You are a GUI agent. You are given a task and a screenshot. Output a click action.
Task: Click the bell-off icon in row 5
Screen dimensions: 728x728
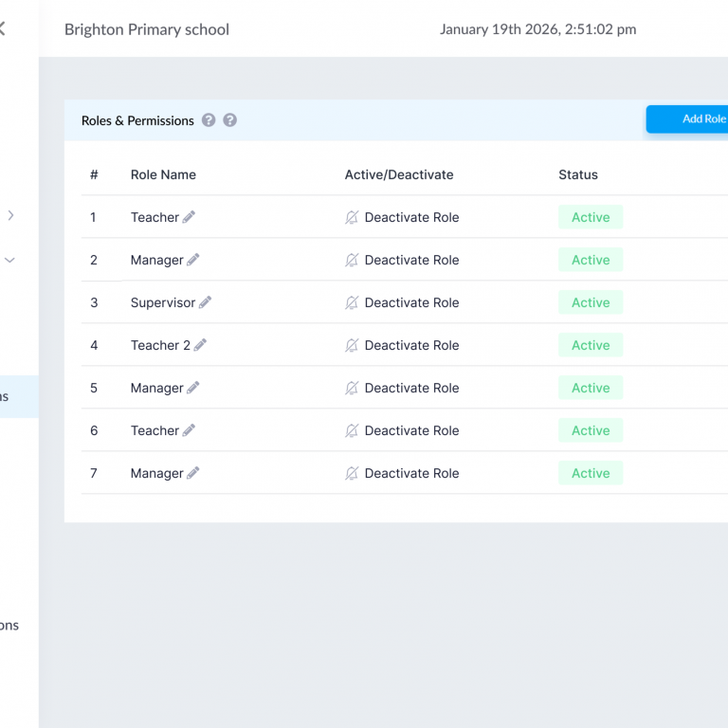[x=352, y=388]
